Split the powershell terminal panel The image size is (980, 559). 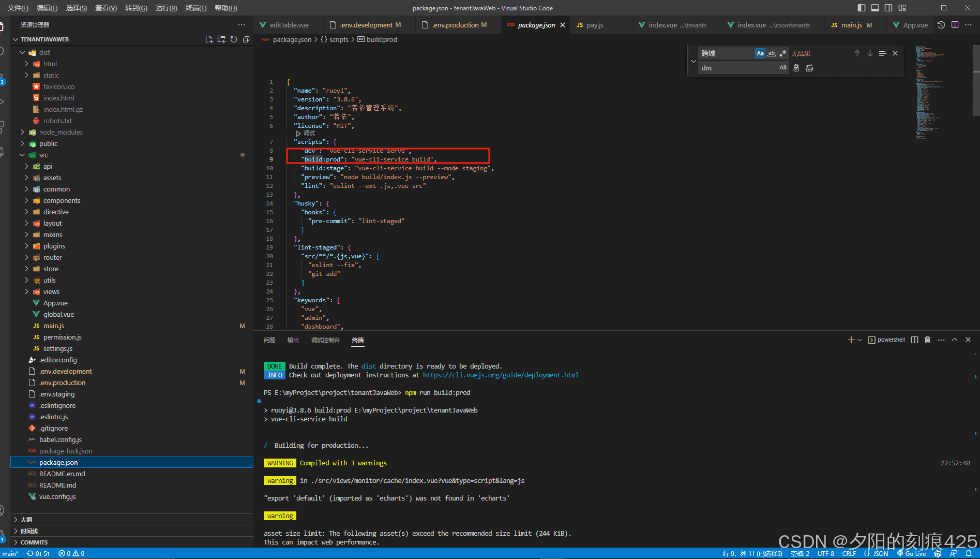(914, 340)
